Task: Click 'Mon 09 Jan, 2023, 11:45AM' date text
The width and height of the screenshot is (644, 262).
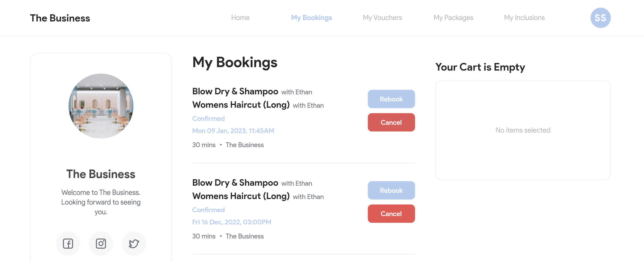Action: click(233, 131)
